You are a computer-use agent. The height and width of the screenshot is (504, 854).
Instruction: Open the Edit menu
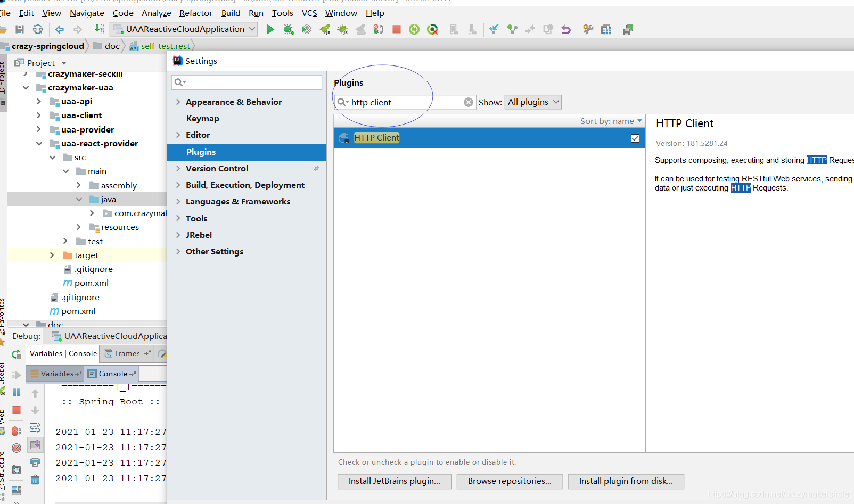point(27,13)
